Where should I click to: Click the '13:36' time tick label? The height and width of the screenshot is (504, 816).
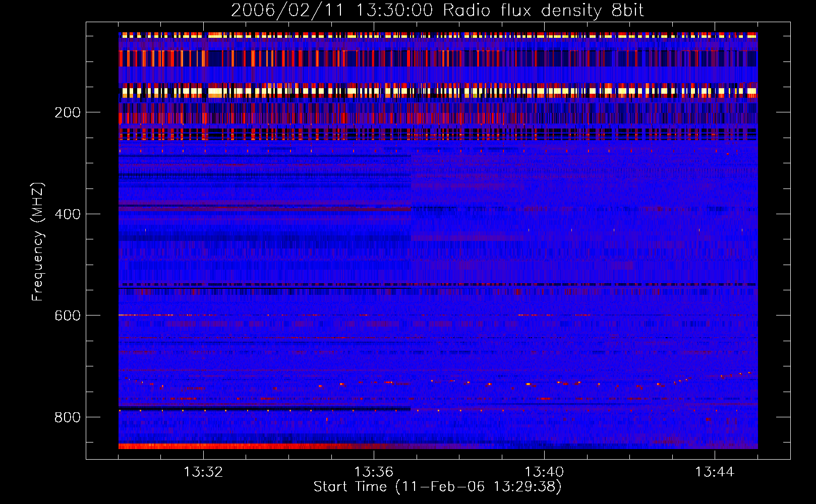pos(374,472)
